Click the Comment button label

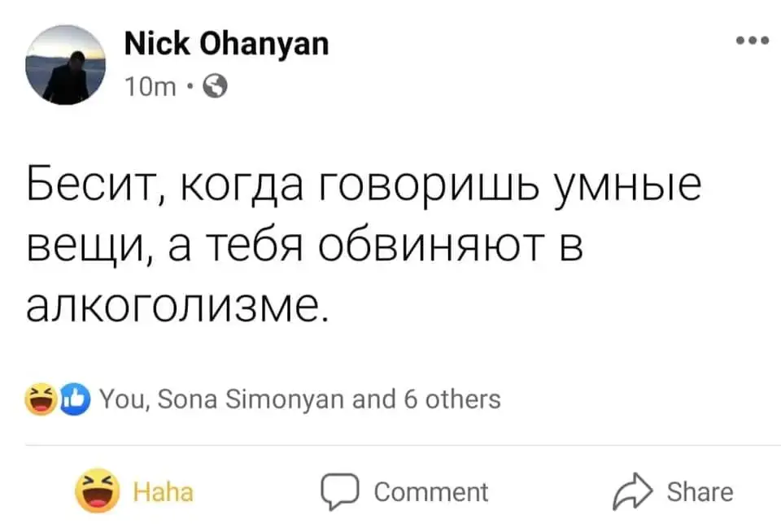point(430,492)
